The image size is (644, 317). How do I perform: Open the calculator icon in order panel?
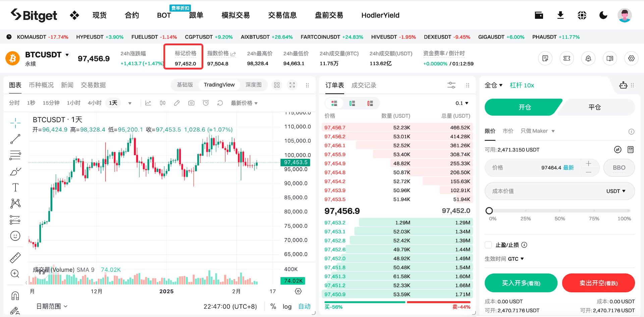(631, 149)
